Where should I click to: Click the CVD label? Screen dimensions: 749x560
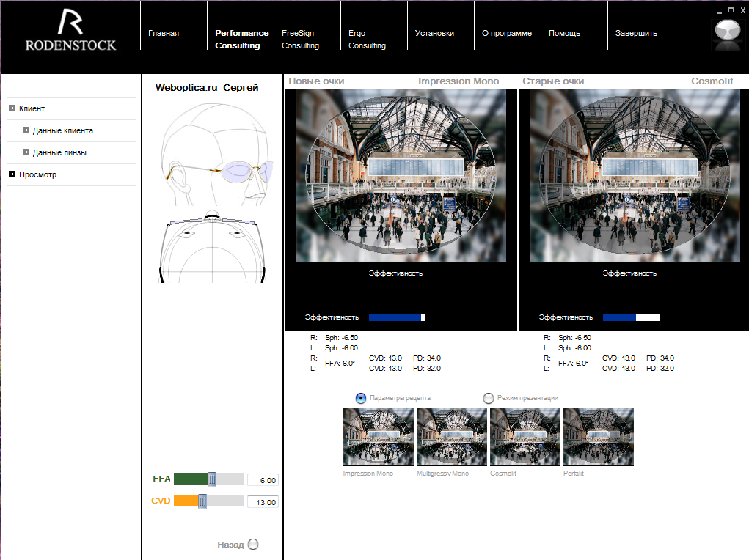(x=161, y=501)
